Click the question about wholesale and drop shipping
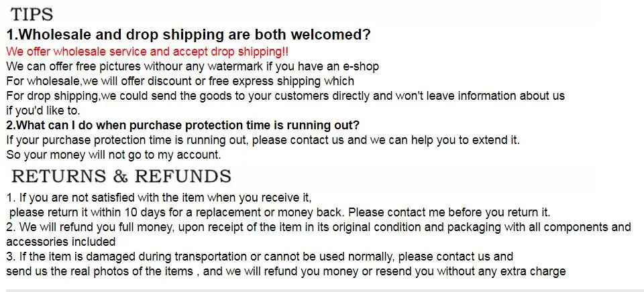This screenshot has height=292, width=644. pyautogui.click(x=189, y=35)
